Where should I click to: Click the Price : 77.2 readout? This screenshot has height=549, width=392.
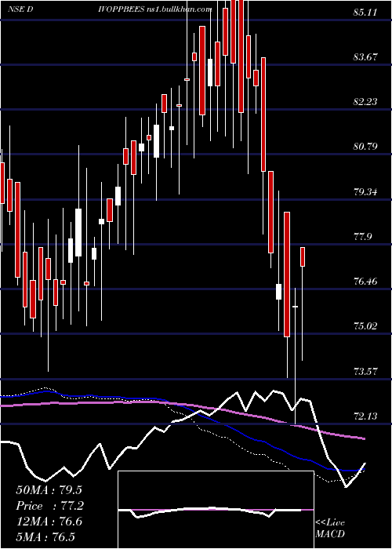point(49,506)
